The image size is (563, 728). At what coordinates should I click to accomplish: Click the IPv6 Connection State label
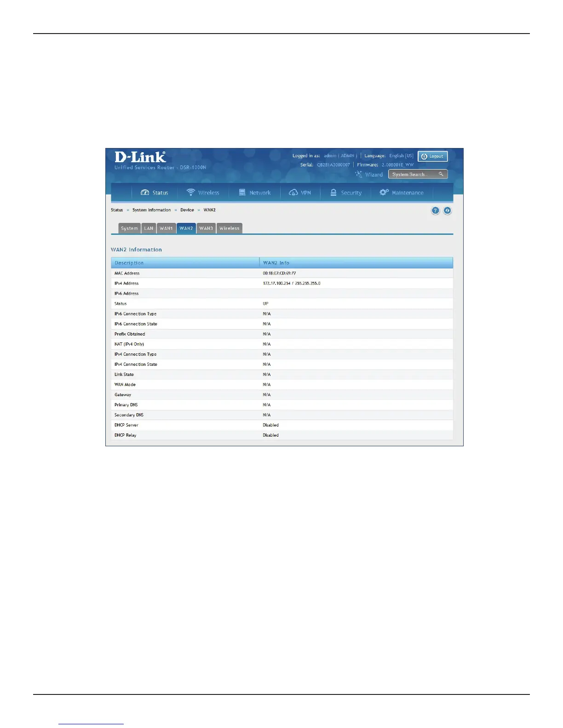coord(136,324)
